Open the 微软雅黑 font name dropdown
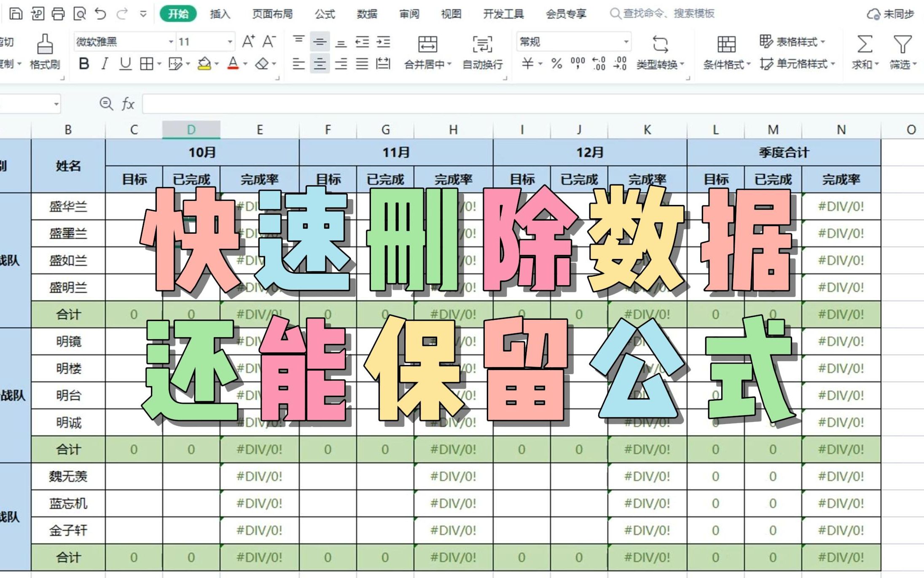924x578 pixels. [x=170, y=42]
